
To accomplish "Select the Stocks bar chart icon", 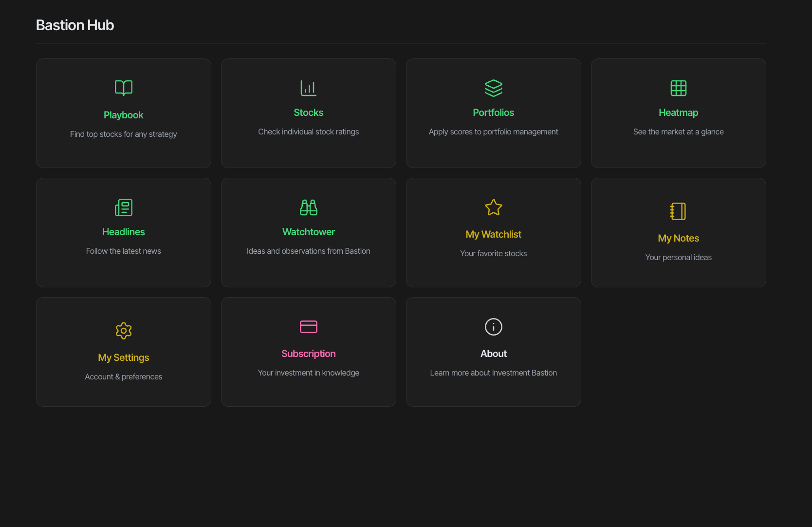I will [x=308, y=88].
